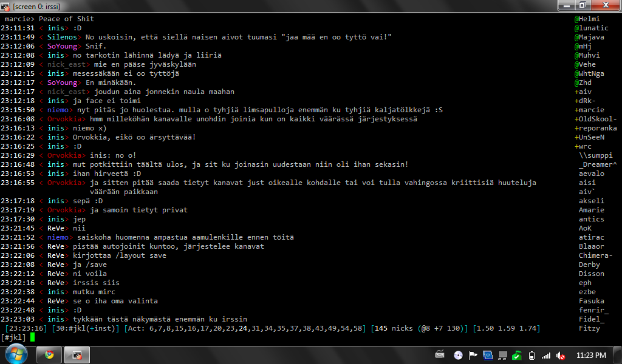Minimize the irssi terminal window

point(567,5)
